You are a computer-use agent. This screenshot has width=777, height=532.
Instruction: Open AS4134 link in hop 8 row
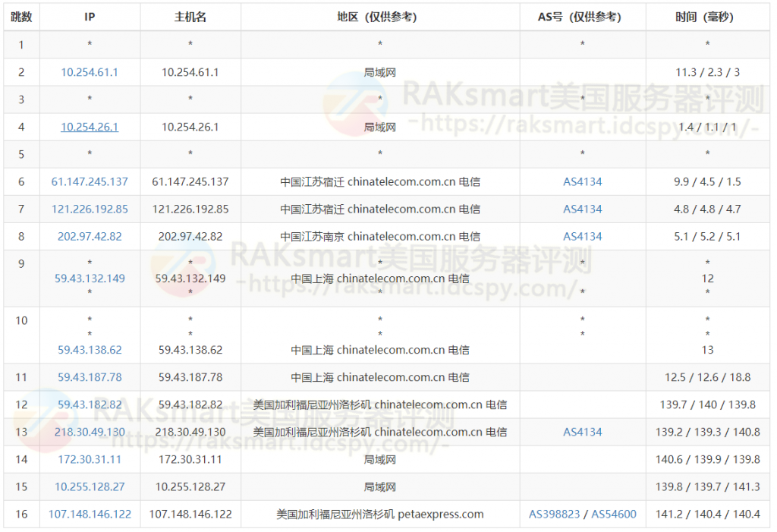coord(582,237)
